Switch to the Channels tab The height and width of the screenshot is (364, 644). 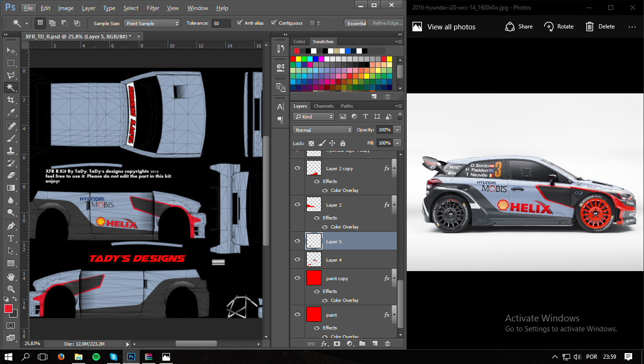tap(323, 106)
